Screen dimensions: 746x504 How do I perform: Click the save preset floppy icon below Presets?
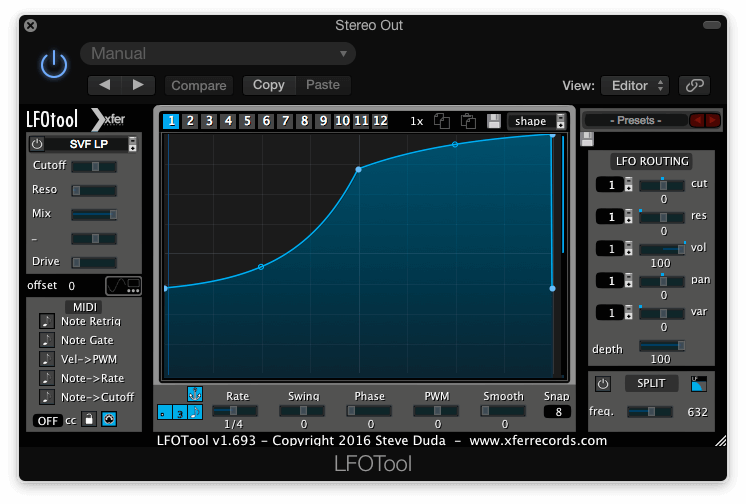coord(588,139)
